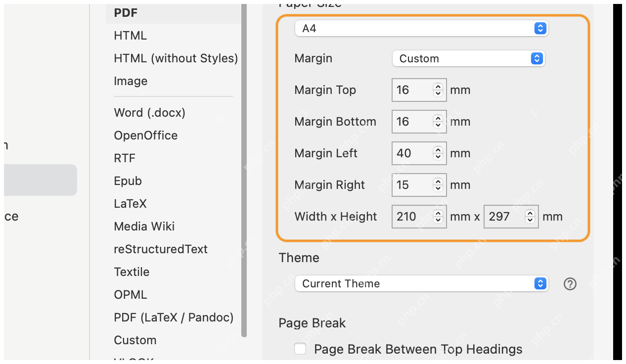Click the paper Height stepper arrows
Image resolution: width=626 pixels, height=364 pixels.
(530, 217)
